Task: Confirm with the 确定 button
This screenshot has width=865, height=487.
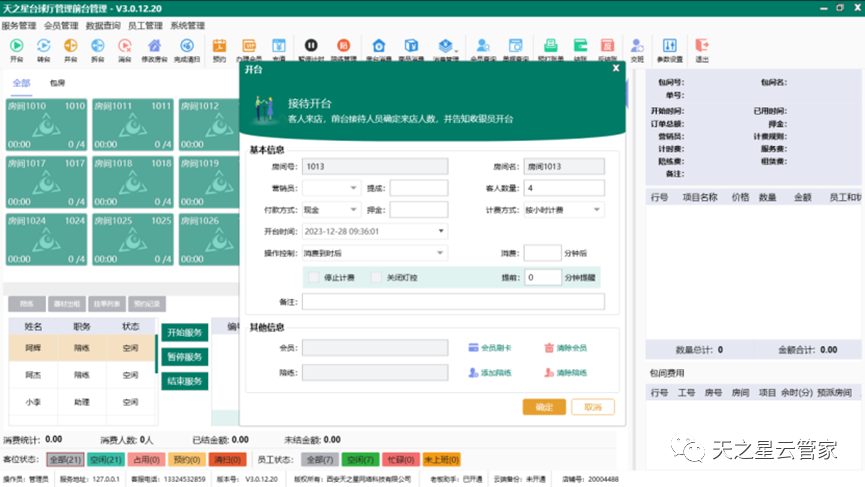Action: (x=543, y=407)
